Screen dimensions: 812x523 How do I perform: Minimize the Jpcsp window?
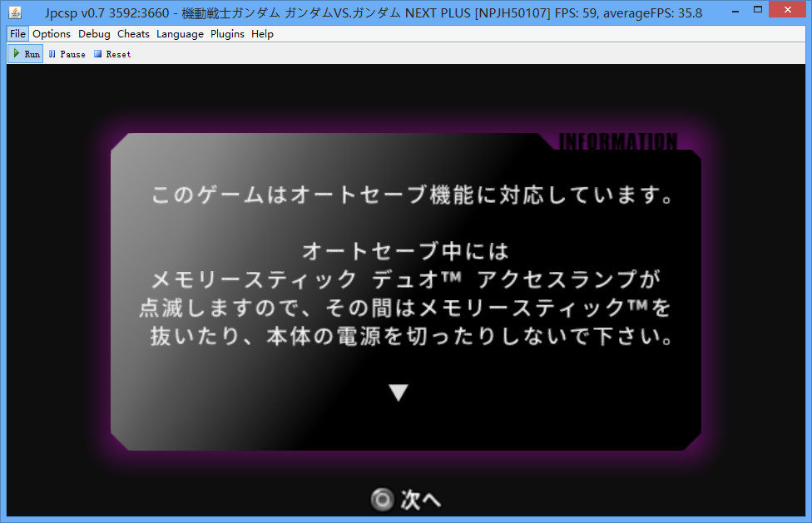735,10
